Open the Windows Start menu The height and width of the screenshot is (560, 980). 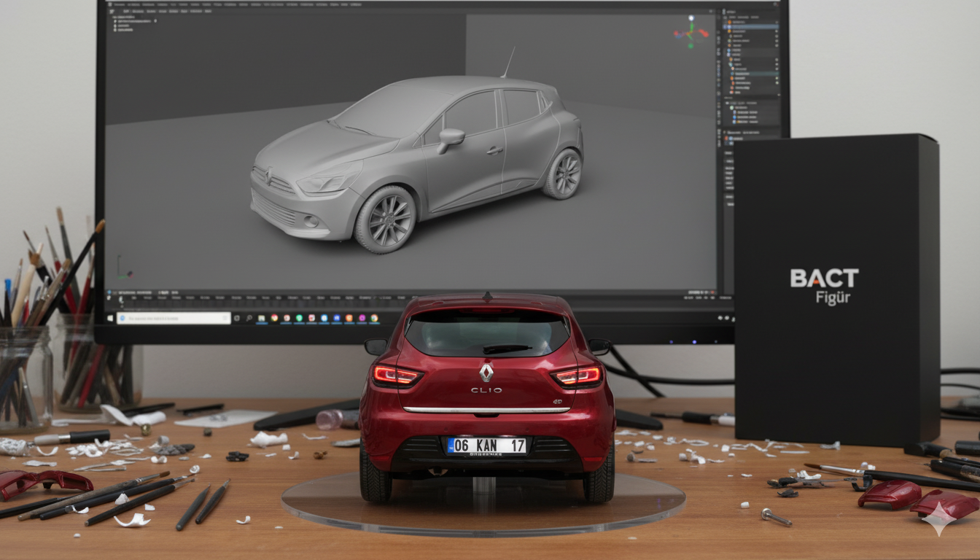point(112,318)
